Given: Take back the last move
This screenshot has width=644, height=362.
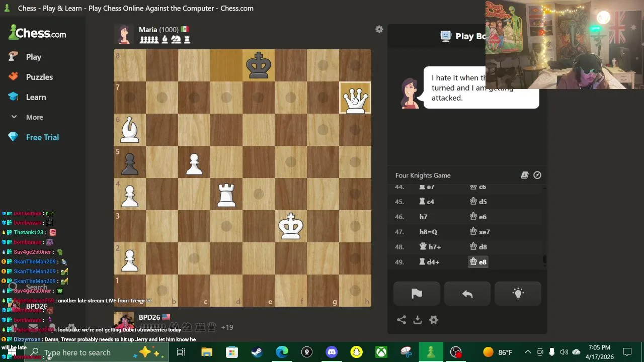Looking at the screenshot, I should click(467, 294).
